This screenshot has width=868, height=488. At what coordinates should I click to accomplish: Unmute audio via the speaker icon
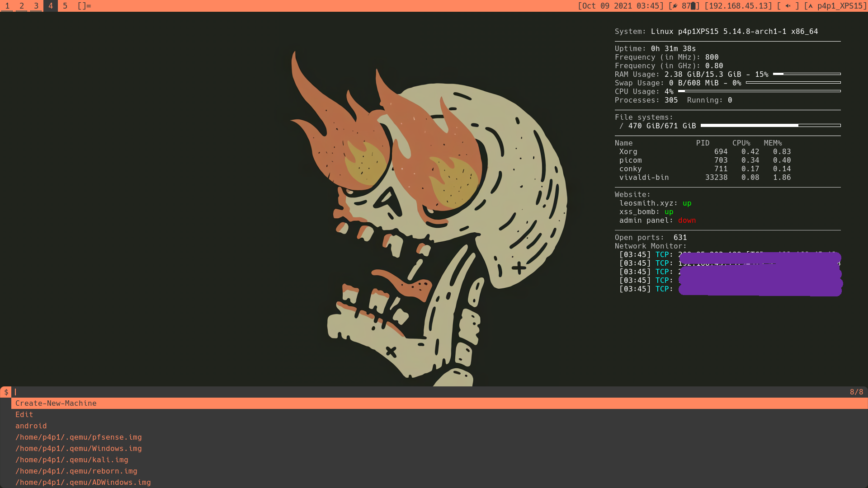click(787, 6)
